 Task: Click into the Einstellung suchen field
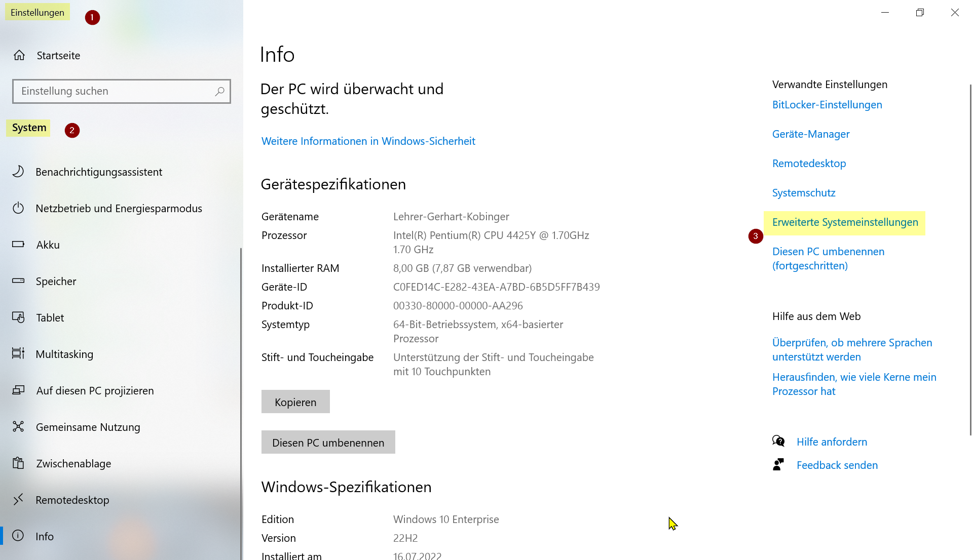pos(114,91)
